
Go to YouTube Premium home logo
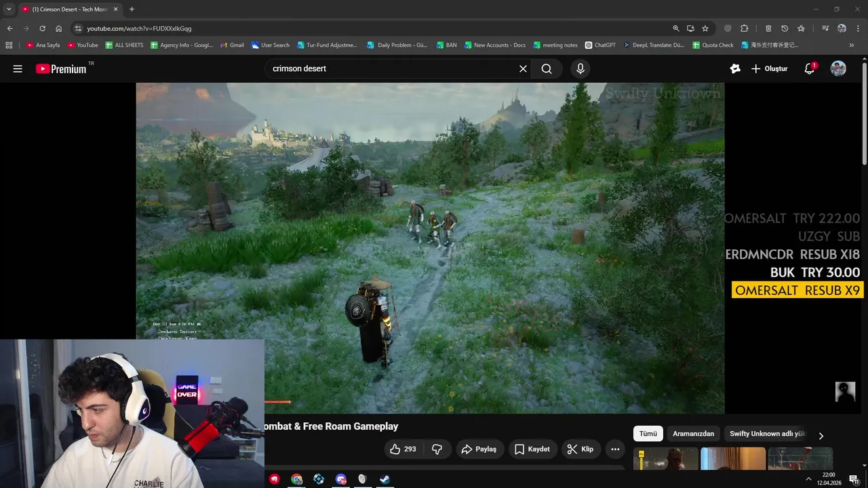click(62, 68)
